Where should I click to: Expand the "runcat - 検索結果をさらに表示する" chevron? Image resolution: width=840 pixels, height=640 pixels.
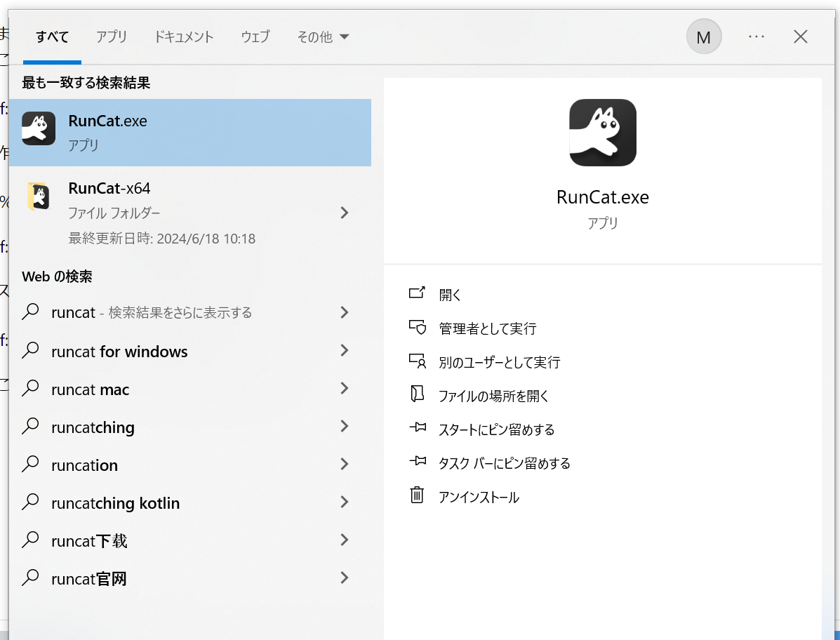point(345,312)
